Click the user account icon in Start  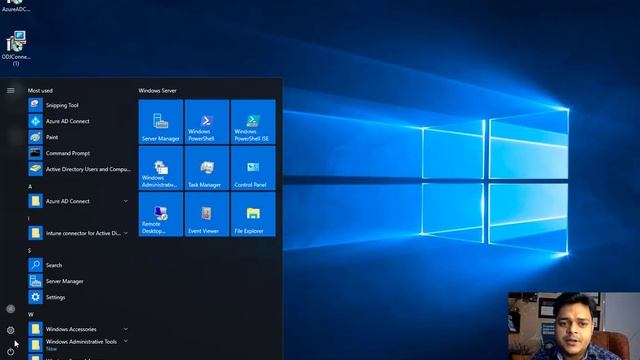(11, 309)
